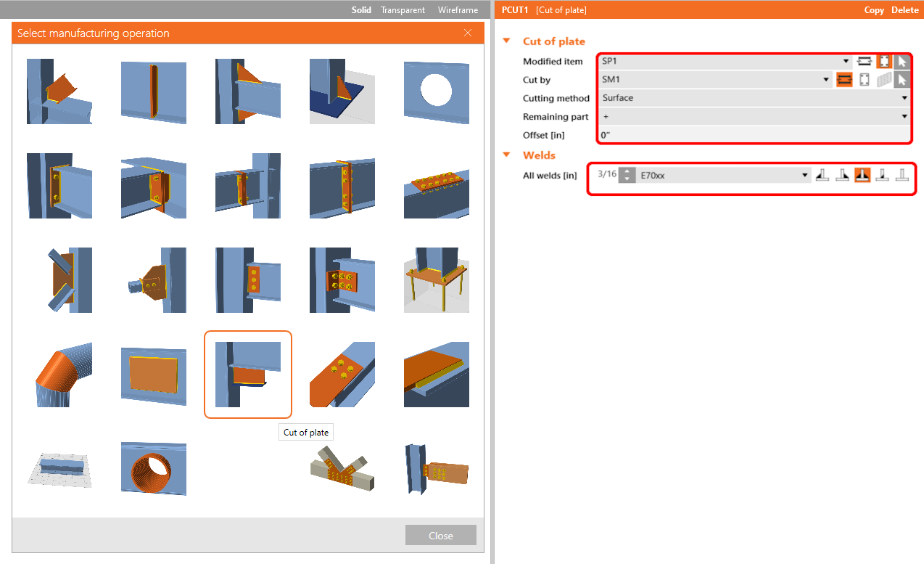Open the Cutting method dropdown

[904, 98]
